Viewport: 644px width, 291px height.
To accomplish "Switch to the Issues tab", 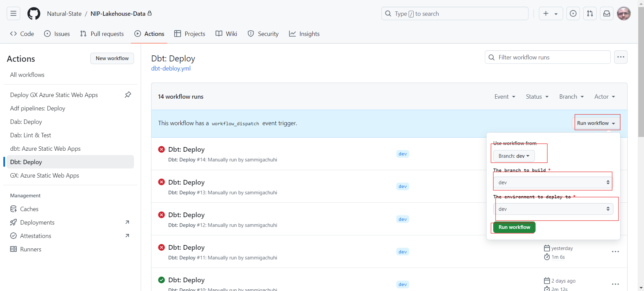I will point(57,34).
